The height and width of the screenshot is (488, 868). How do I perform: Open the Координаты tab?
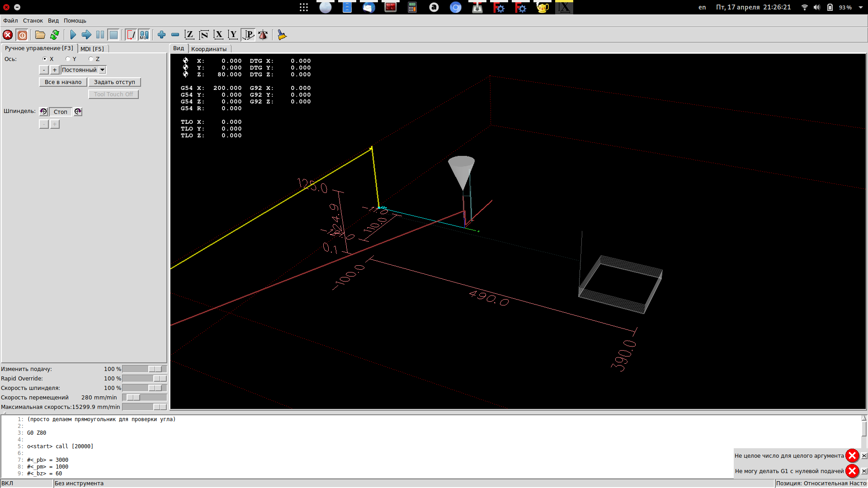[208, 49]
